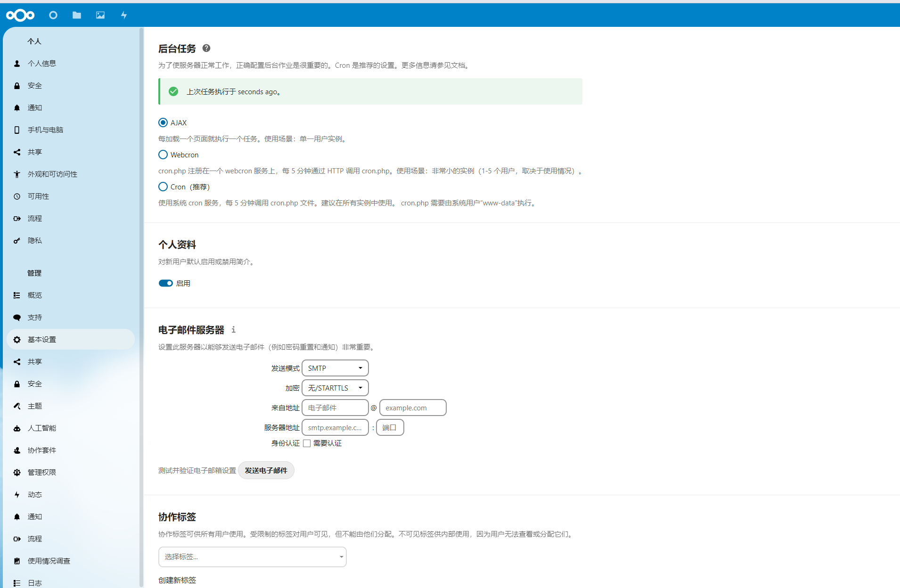The width and height of the screenshot is (900, 588).
Task: Click the key icon for 隐私
Action: pyautogui.click(x=17, y=241)
